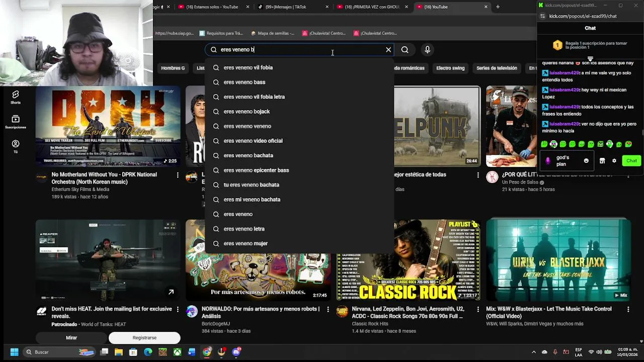
Task: Open Xbox app from the taskbar
Action: 177,352
